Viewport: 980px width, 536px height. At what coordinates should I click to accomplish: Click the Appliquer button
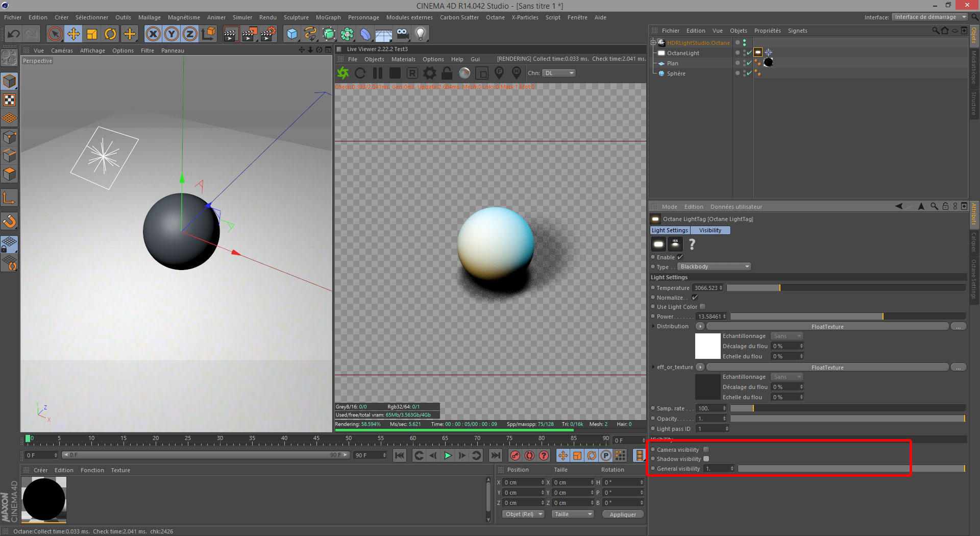(x=623, y=514)
